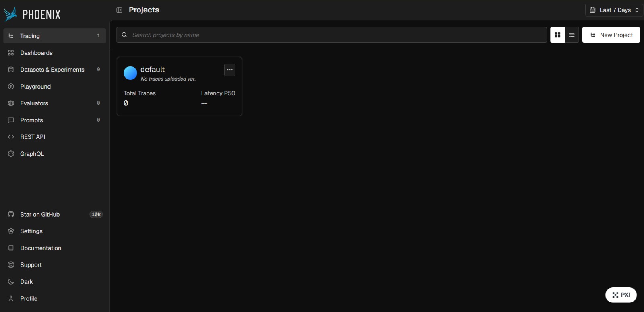
Task: Click the Datasets & Experiments count badge
Action: click(98, 70)
